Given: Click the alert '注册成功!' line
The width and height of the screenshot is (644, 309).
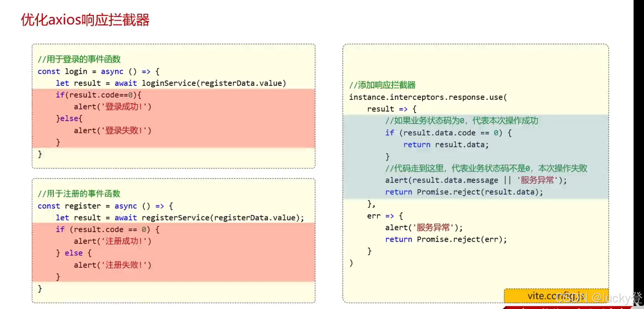Looking at the screenshot, I should click(112, 241).
